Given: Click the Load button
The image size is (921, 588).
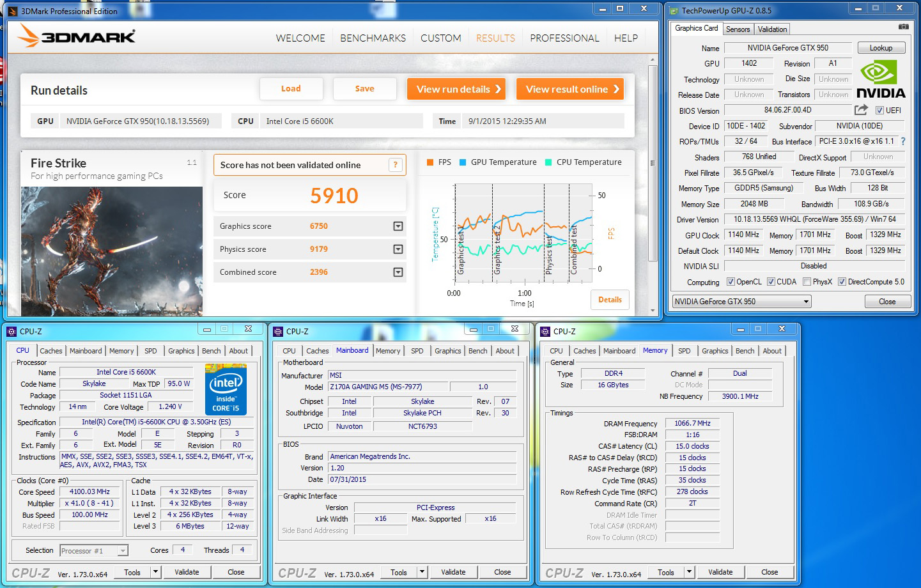Looking at the screenshot, I should point(291,89).
